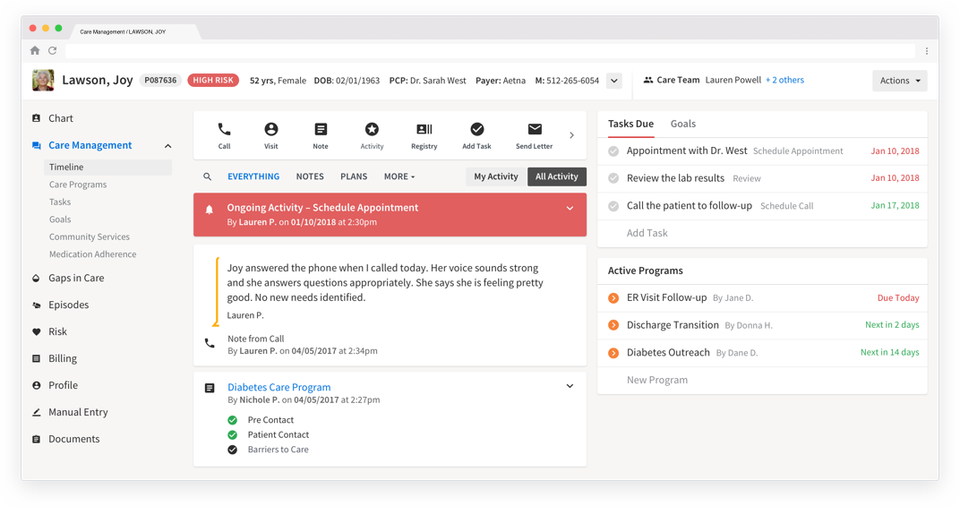
Task: Select the NOTES filter tab
Action: pyautogui.click(x=310, y=177)
